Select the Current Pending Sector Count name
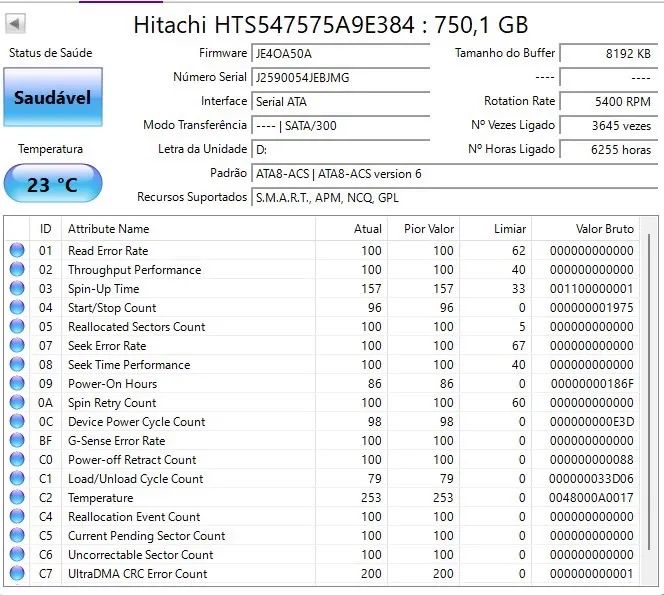This screenshot has height=595, width=664. tap(147, 536)
